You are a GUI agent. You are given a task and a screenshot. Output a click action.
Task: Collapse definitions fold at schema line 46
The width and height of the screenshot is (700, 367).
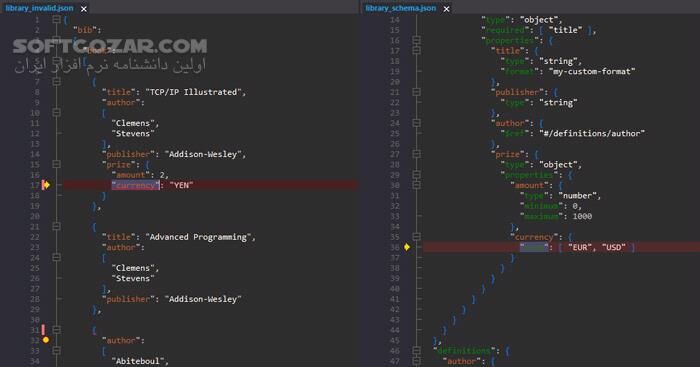point(416,350)
